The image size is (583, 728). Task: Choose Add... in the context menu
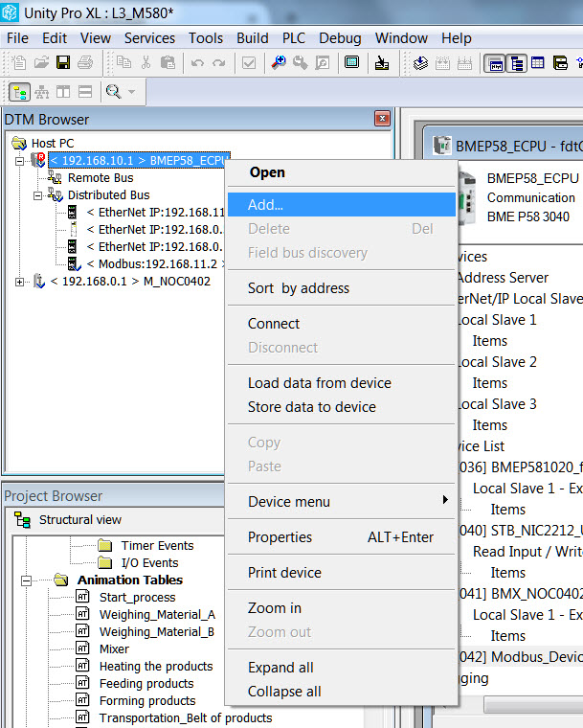coord(342,205)
